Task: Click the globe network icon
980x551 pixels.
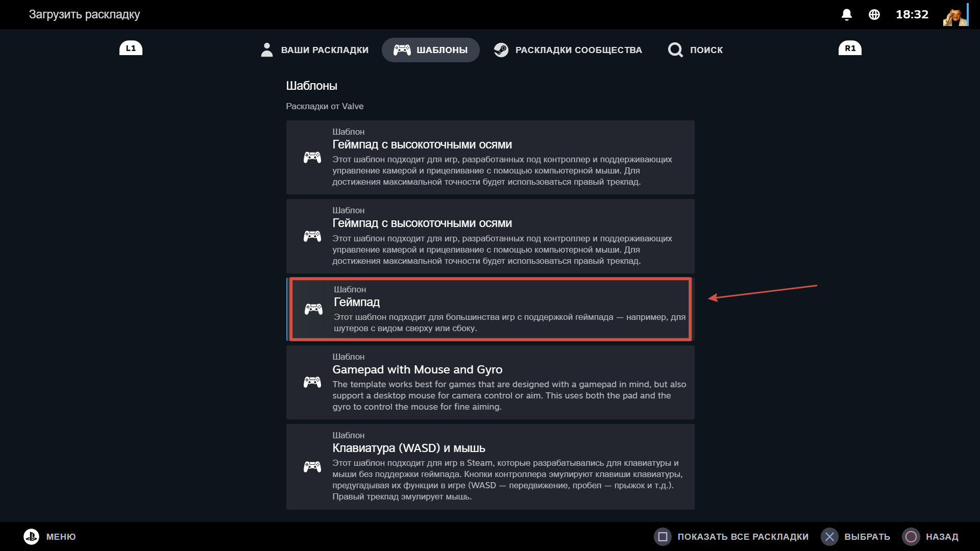Action: tap(874, 14)
